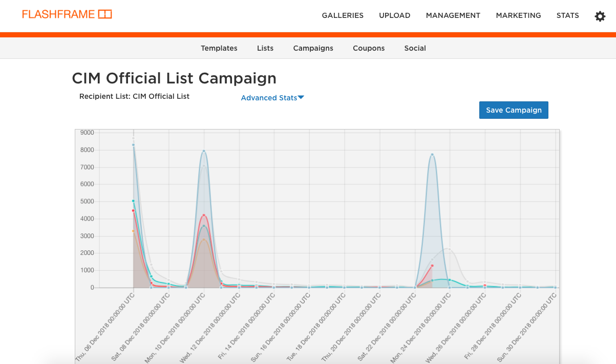Open the Stats page
The width and height of the screenshot is (616, 364).
[567, 15]
